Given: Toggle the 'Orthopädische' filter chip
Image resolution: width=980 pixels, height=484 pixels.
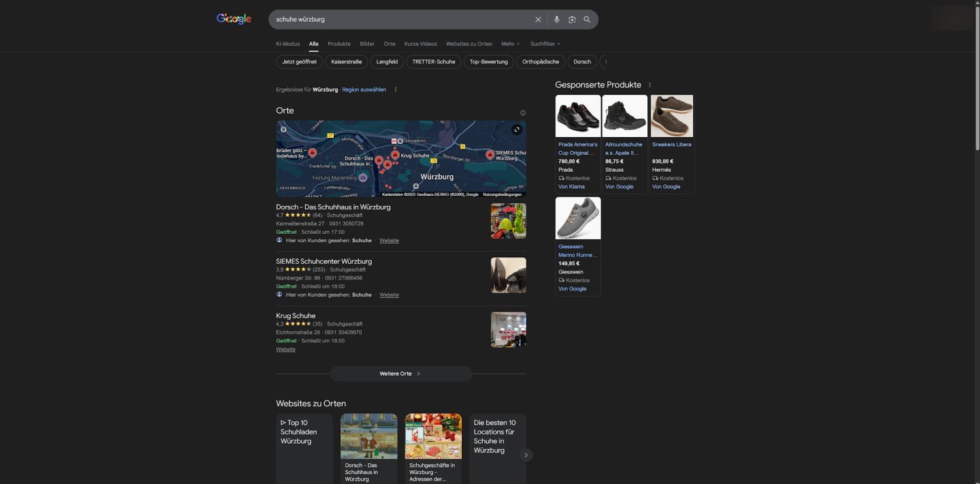Looking at the screenshot, I should [x=540, y=62].
